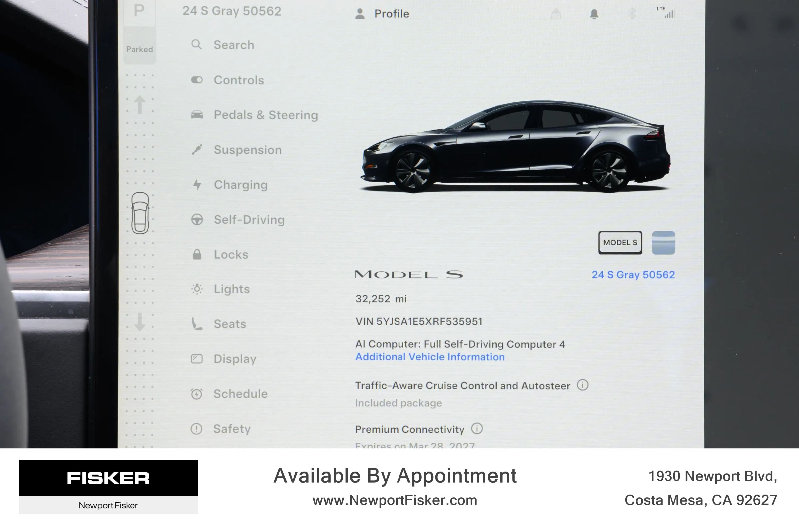The height and width of the screenshot is (532, 799).
Task: Click the Lights sun icon
Action: click(197, 289)
